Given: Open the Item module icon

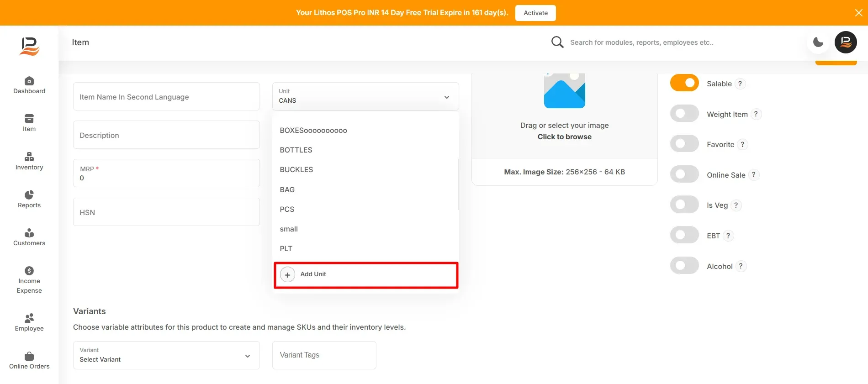Looking at the screenshot, I should pyautogui.click(x=29, y=119).
